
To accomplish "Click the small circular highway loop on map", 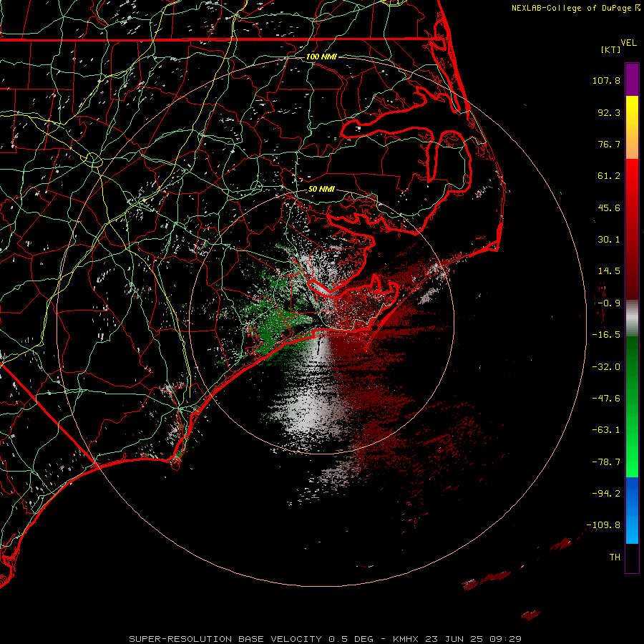I will (x=93, y=160).
